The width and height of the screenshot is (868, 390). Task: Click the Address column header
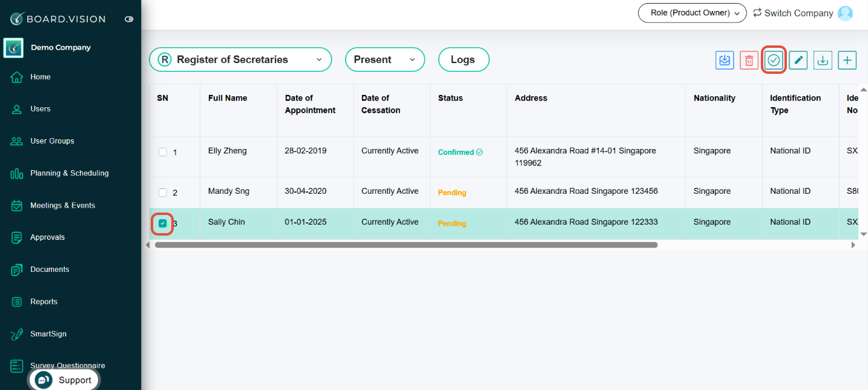pos(531,98)
